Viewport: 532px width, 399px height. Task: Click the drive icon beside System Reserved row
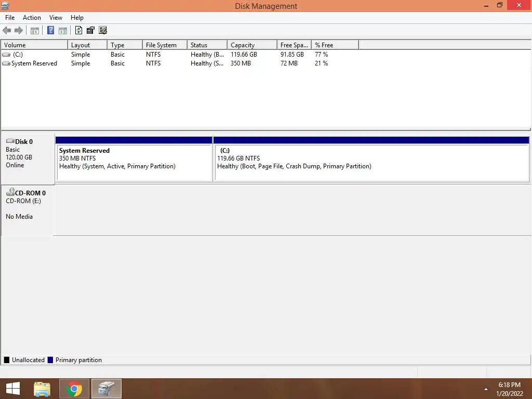(6, 63)
